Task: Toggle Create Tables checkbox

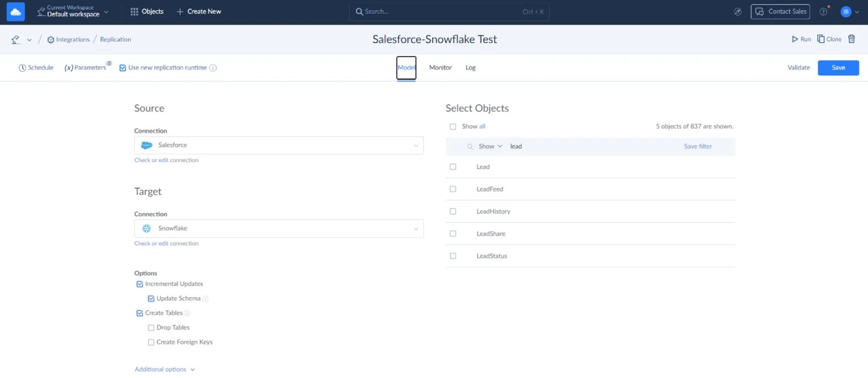Action: [140, 313]
